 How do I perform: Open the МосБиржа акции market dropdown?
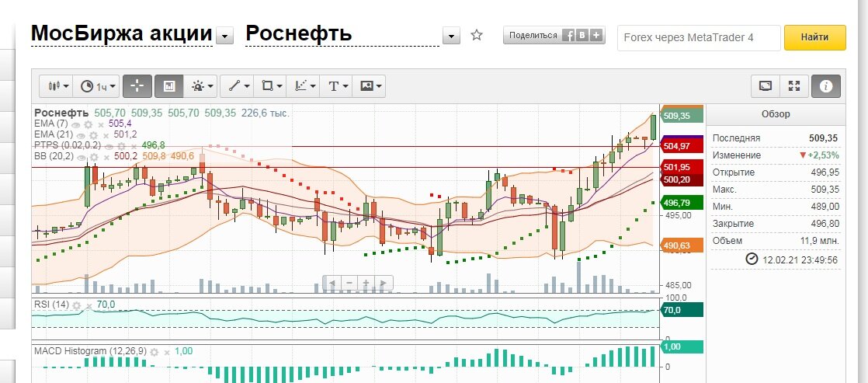click(x=224, y=37)
